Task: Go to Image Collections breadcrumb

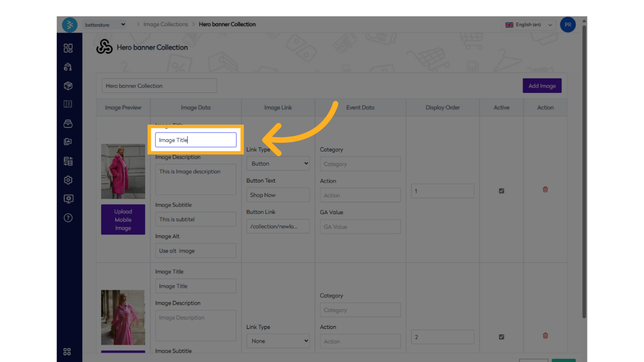Action: tap(166, 24)
